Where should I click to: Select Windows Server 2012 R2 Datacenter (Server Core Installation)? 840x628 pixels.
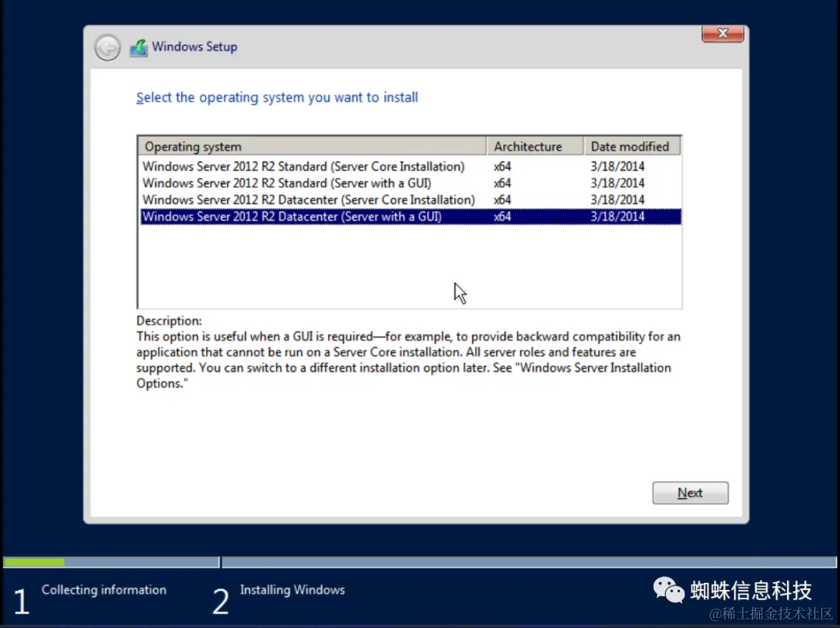(x=411, y=200)
